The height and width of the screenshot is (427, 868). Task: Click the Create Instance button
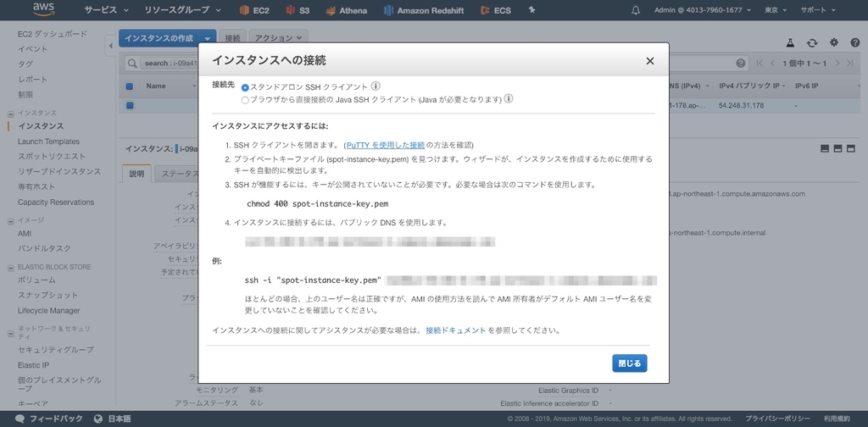pos(159,38)
